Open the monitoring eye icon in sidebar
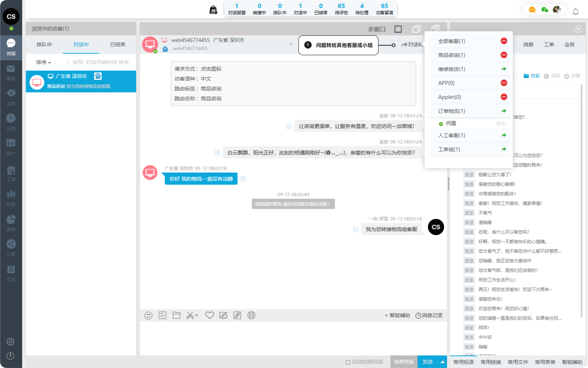The height and width of the screenshot is (368, 588). point(11,93)
